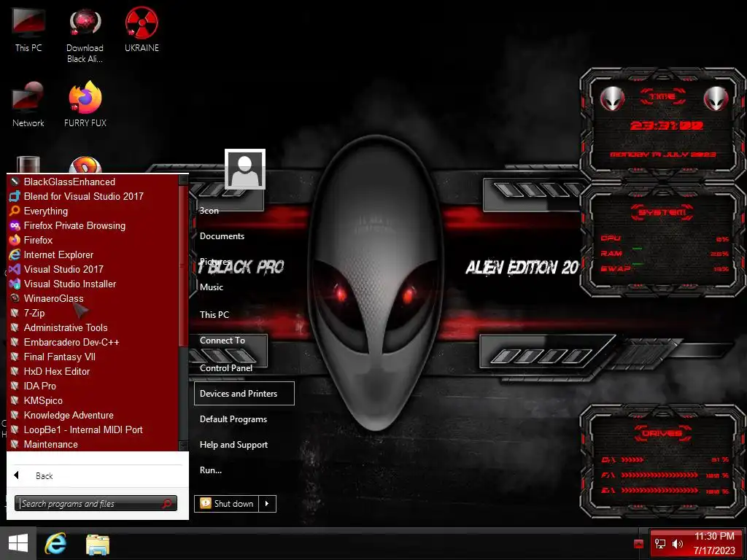Open Help and Support
747x560 pixels.
(234, 445)
